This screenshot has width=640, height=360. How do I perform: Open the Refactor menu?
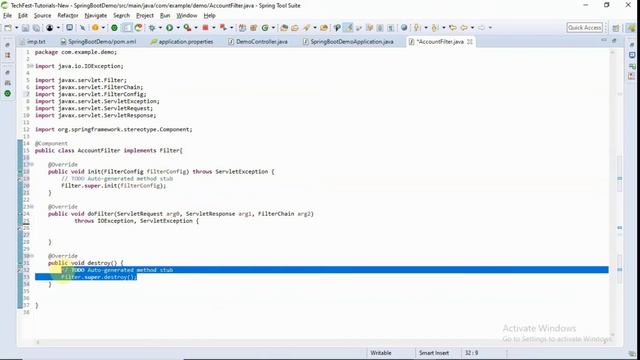68,16
